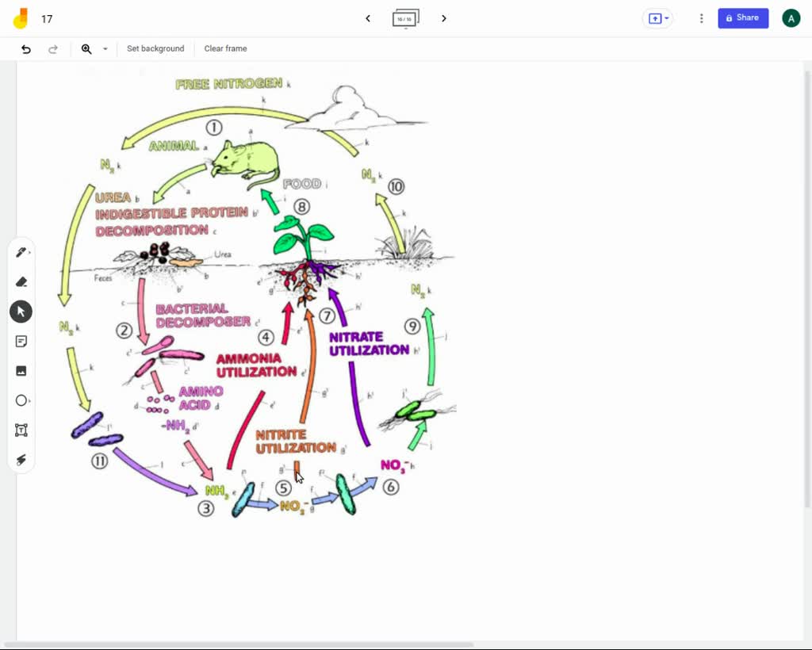Activate the Laser pointer tool
Screen dimensions: 812x650
[21, 460]
